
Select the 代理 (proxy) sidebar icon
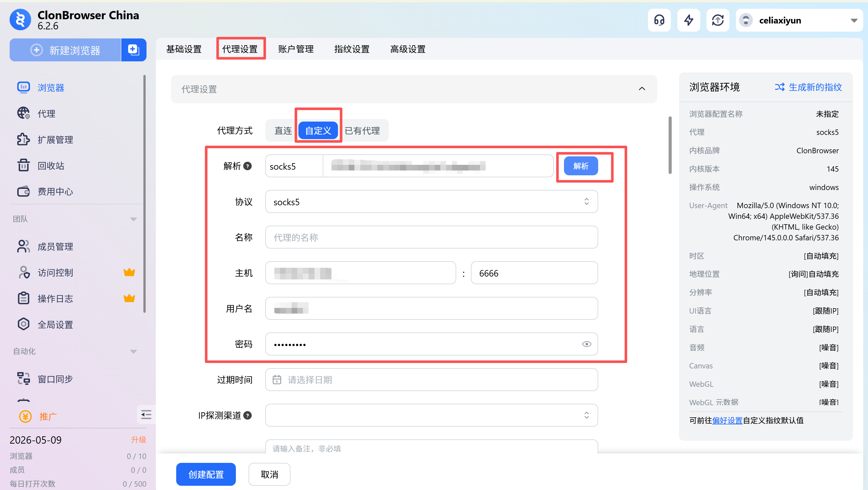point(46,113)
